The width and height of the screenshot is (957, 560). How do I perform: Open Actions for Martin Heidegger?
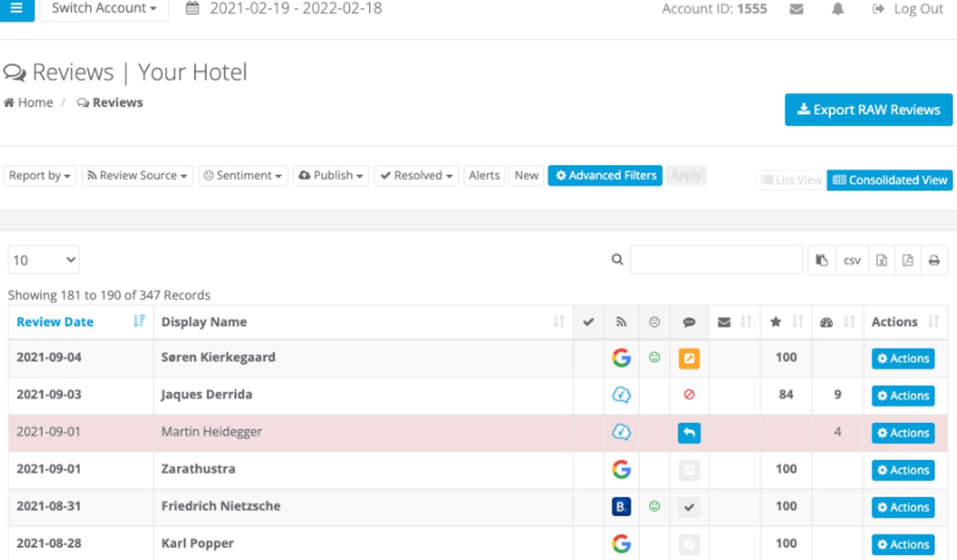click(x=903, y=433)
